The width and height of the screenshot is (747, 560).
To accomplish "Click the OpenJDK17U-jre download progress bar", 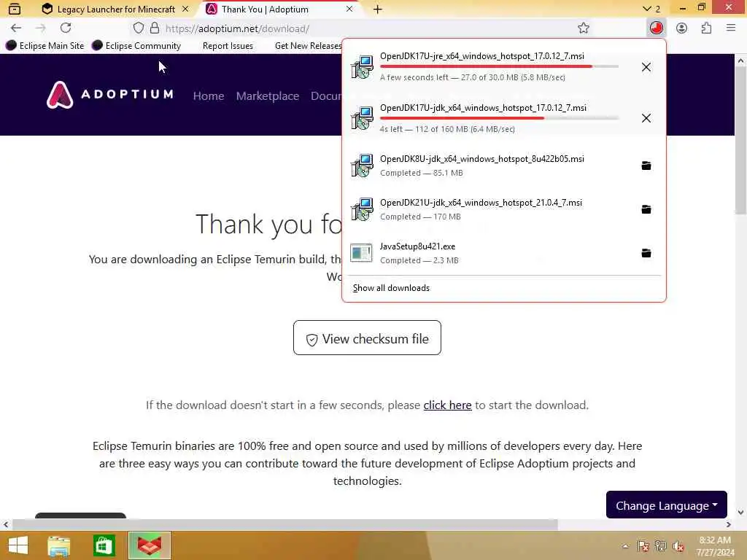I will click(x=499, y=66).
